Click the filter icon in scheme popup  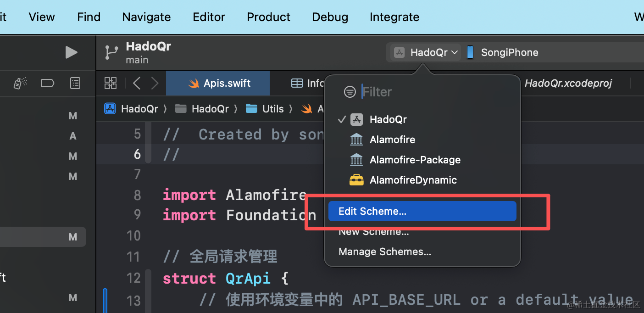pyautogui.click(x=350, y=92)
